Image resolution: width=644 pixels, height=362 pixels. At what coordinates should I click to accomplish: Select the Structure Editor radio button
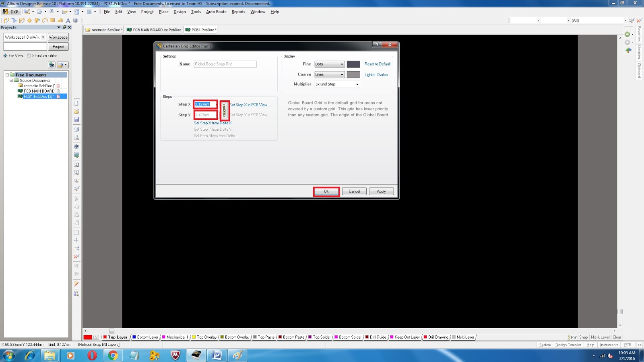click(x=28, y=56)
